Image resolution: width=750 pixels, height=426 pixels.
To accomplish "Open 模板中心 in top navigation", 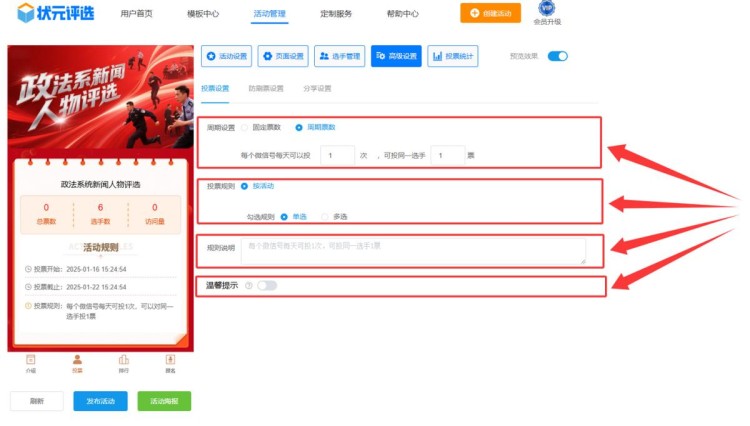I will tap(203, 14).
